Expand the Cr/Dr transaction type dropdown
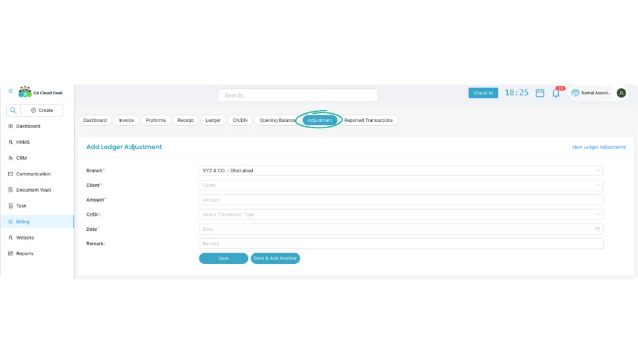 point(399,214)
